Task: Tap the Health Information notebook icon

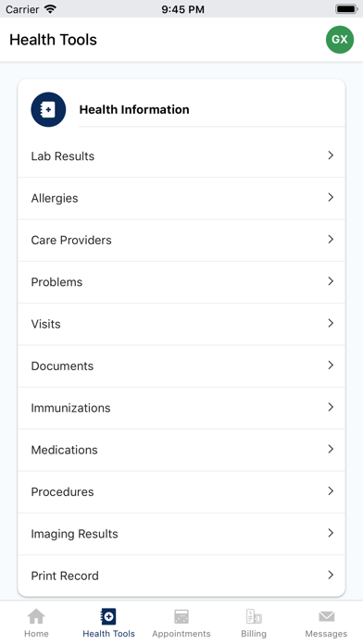Action: point(48,110)
